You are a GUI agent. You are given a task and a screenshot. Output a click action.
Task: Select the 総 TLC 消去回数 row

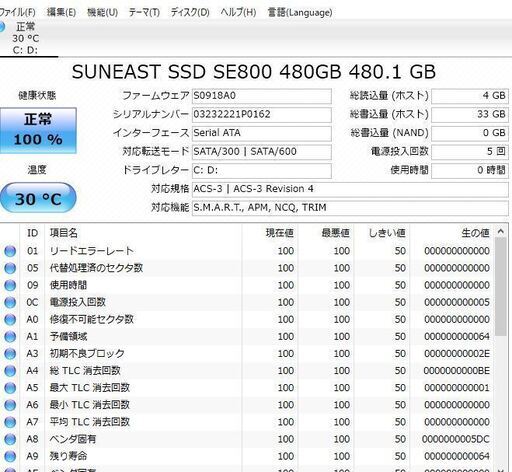tap(247, 371)
